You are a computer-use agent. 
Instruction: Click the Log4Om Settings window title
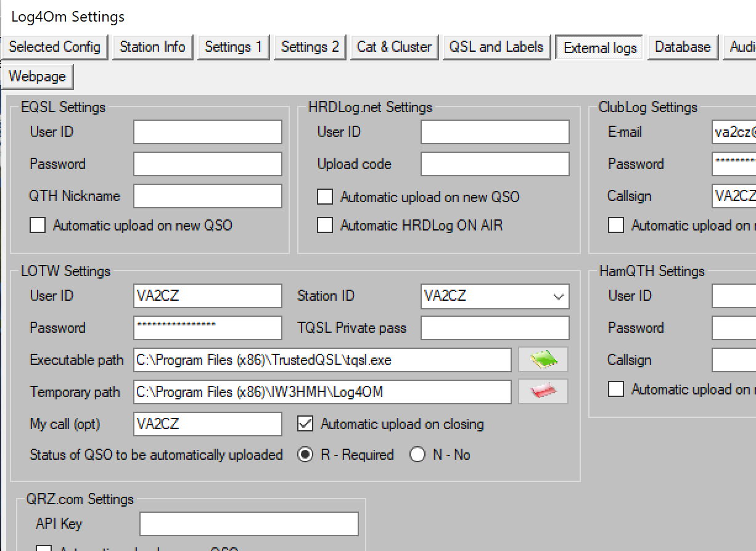coord(68,17)
